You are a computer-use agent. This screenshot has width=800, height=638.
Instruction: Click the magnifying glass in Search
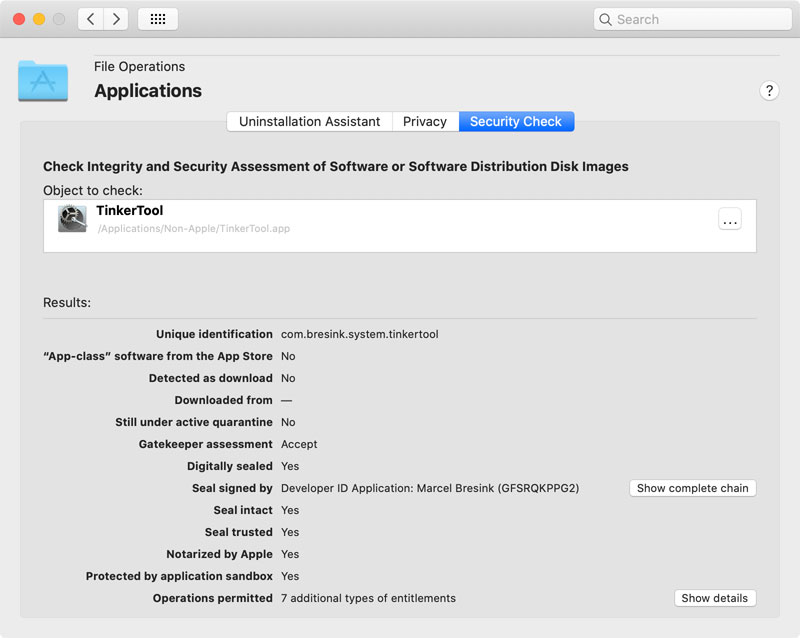click(x=605, y=19)
